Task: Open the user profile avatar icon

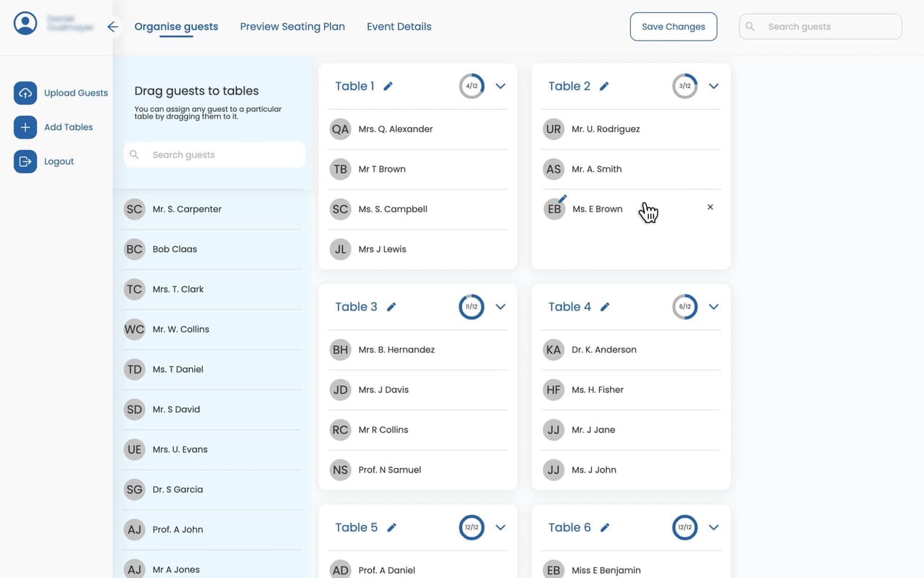Action: tap(25, 22)
